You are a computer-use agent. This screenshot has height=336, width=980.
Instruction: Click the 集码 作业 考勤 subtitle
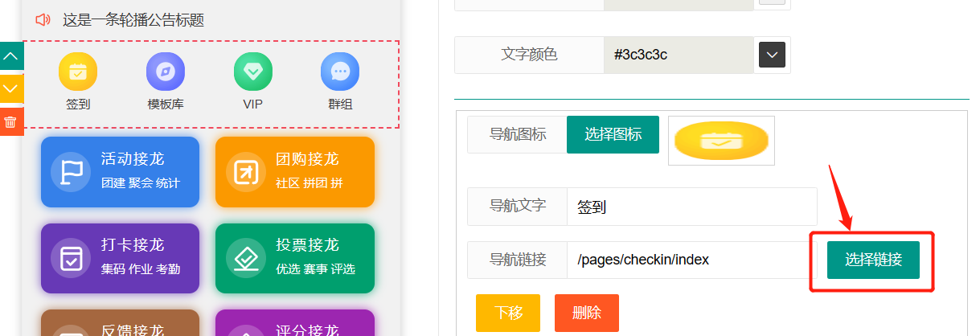141,268
